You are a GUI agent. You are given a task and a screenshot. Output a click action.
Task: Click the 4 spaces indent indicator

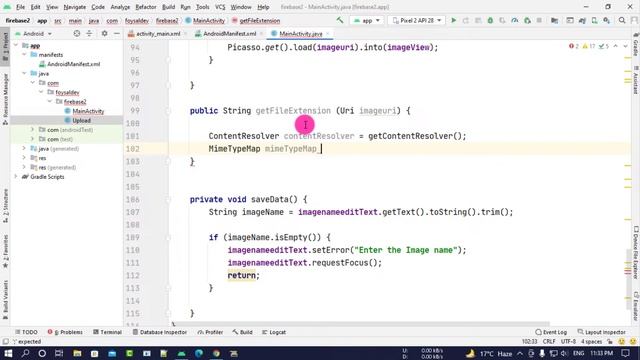click(591, 341)
